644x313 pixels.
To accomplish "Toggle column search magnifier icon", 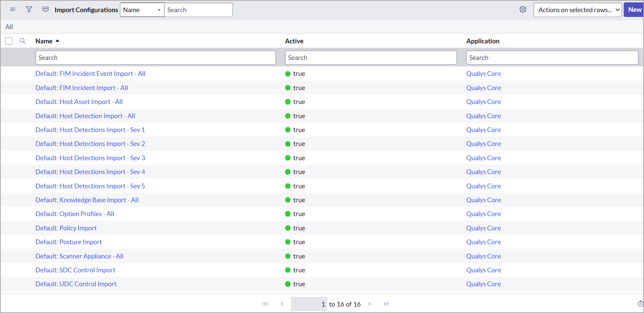I will pyautogui.click(x=23, y=41).
